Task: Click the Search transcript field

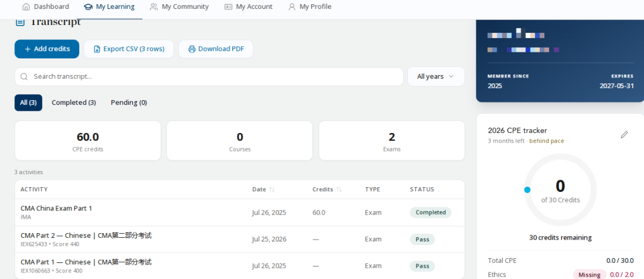Action: [209, 76]
